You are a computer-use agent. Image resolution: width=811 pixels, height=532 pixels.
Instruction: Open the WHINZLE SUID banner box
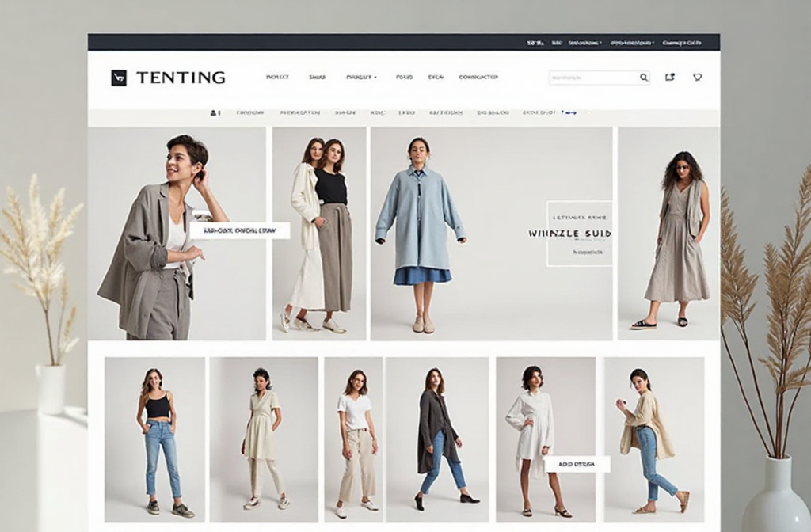(579, 234)
